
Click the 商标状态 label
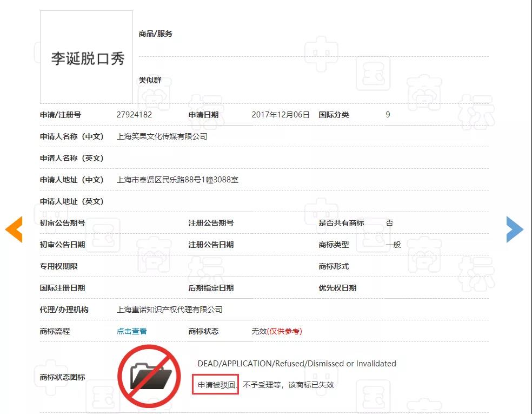[204, 331]
